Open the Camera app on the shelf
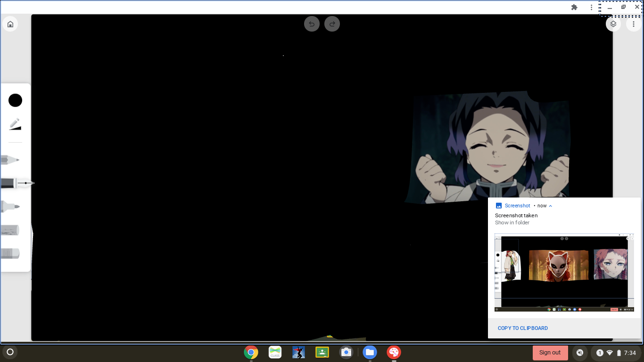This screenshot has height=362, width=644. [346, 352]
